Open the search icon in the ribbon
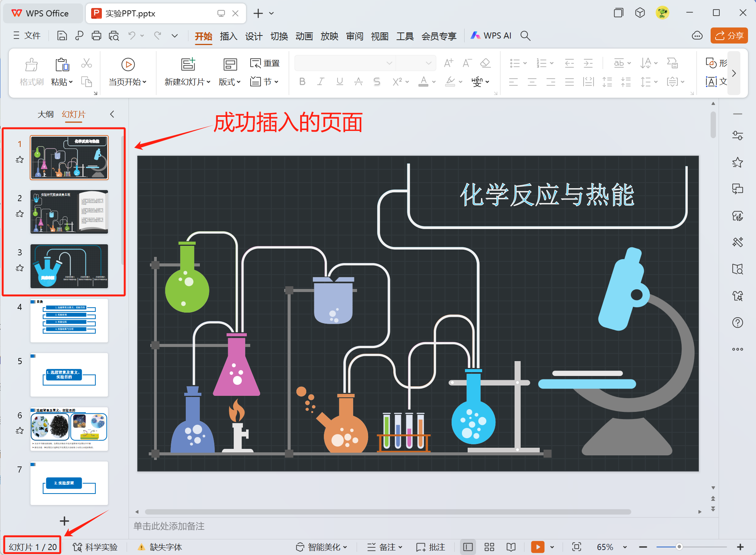This screenshot has height=555, width=756. coord(525,35)
